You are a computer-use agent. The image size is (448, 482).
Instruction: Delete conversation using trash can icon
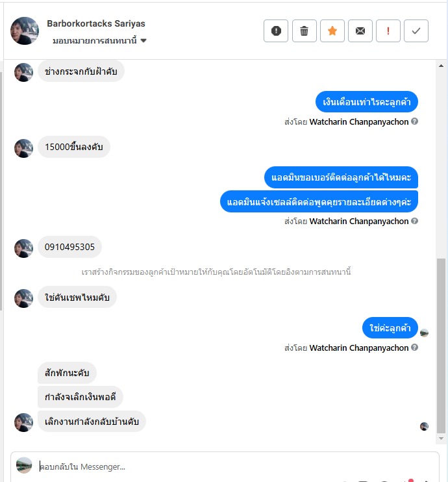304,31
